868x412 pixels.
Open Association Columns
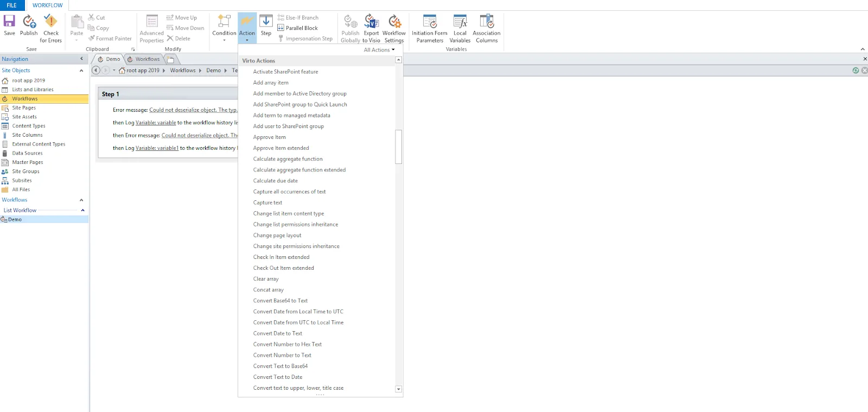click(x=487, y=29)
